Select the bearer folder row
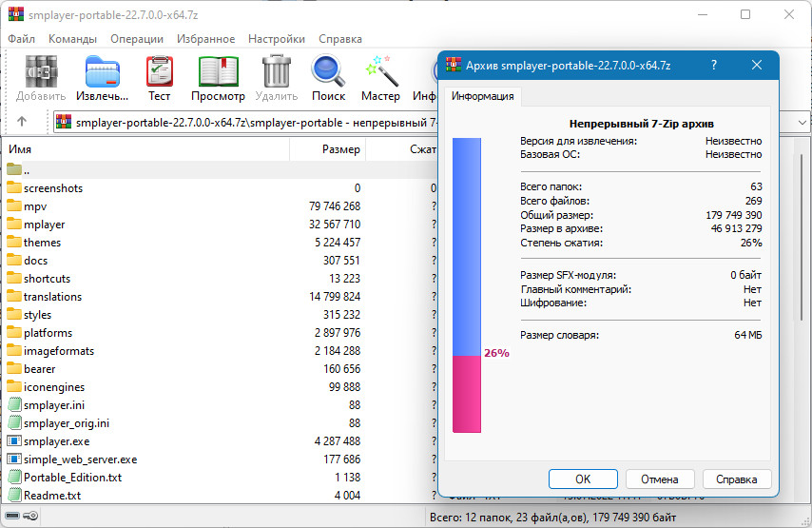The width and height of the screenshot is (812, 528). point(220,368)
